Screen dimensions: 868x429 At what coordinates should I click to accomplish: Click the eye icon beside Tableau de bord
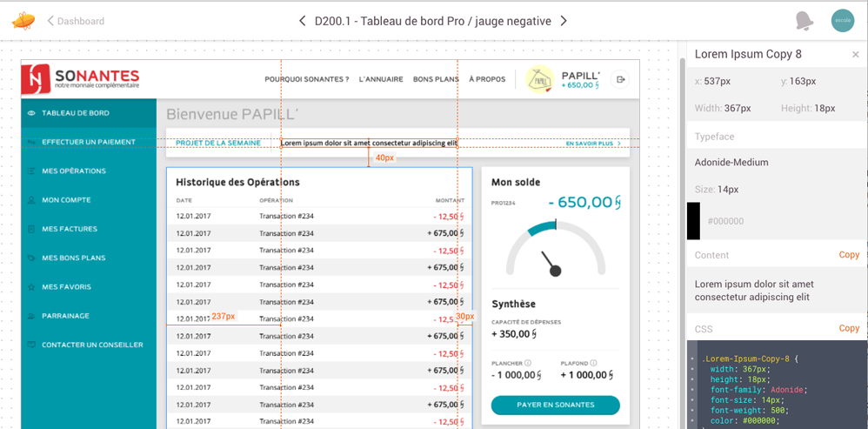pyautogui.click(x=31, y=113)
